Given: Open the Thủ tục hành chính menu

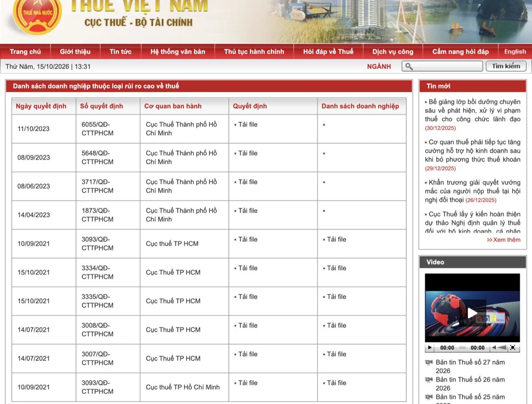Looking at the screenshot, I should pyautogui.click(x=254, y=52).
